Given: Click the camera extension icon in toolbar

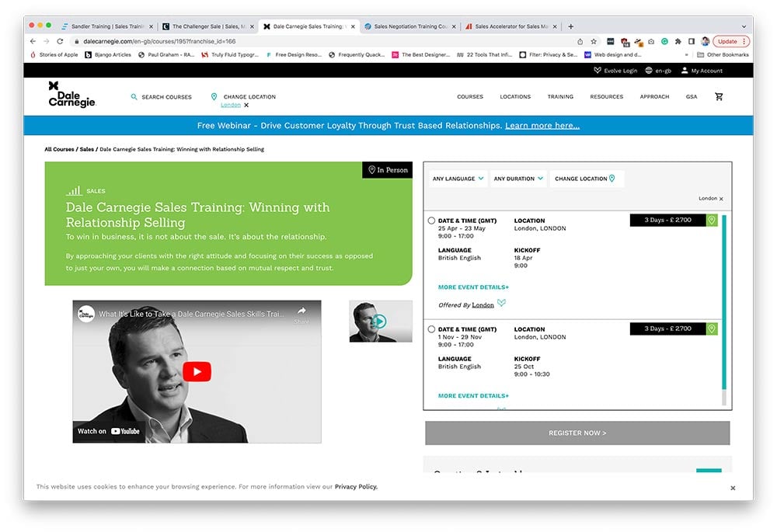Looking at the screenshot, I should (x=651, y=42).
